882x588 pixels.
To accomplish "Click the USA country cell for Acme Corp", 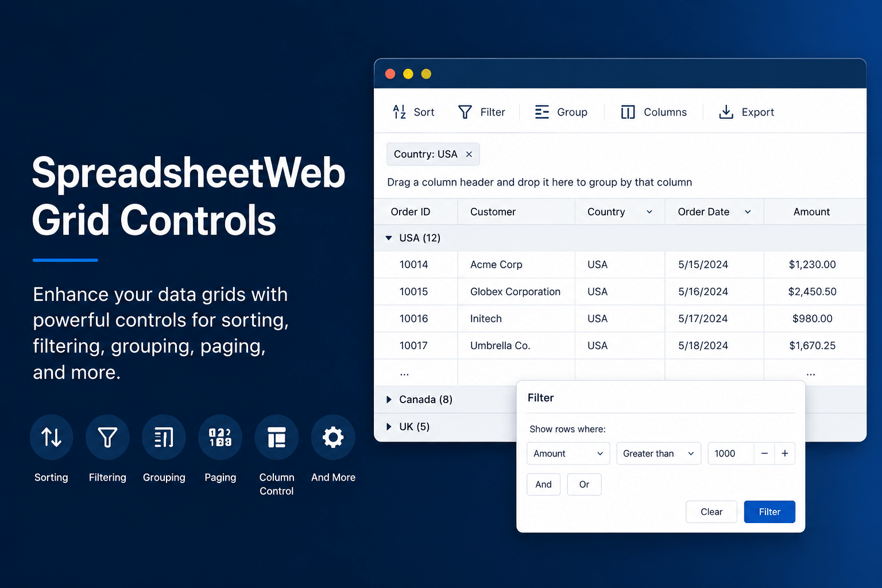I will (x=620, y=265).
